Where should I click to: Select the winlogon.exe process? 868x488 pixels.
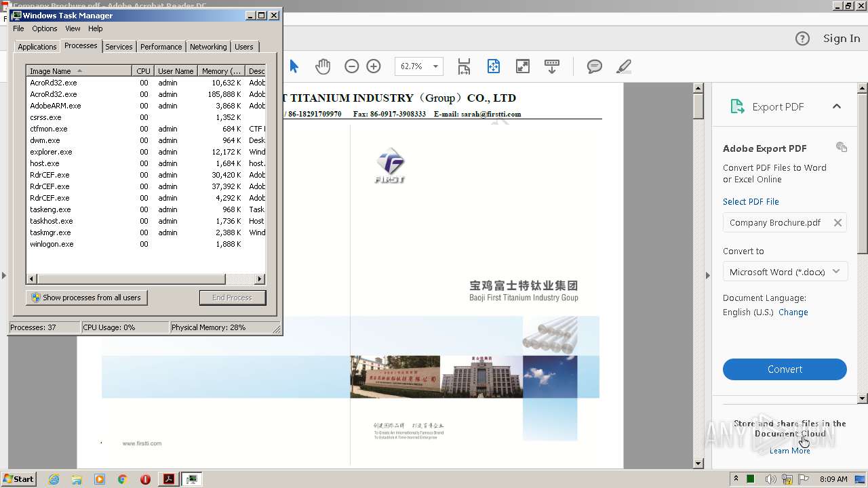[146, 244]
